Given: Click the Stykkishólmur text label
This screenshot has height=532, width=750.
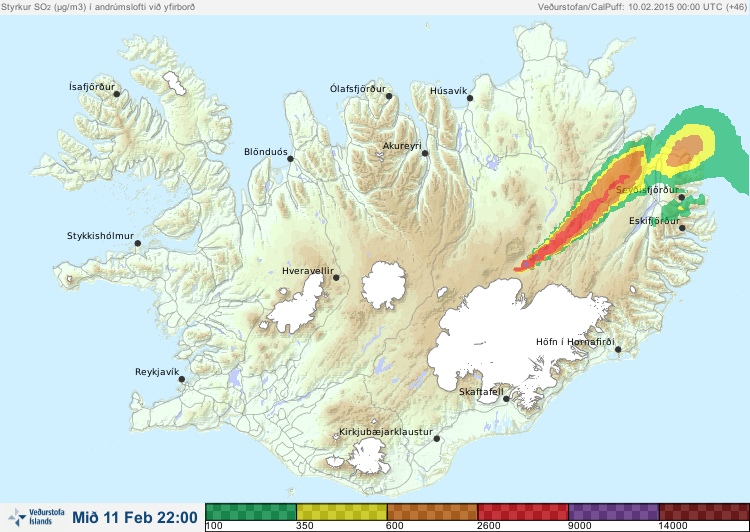Looking at the screenshot, I should point(100,236).
